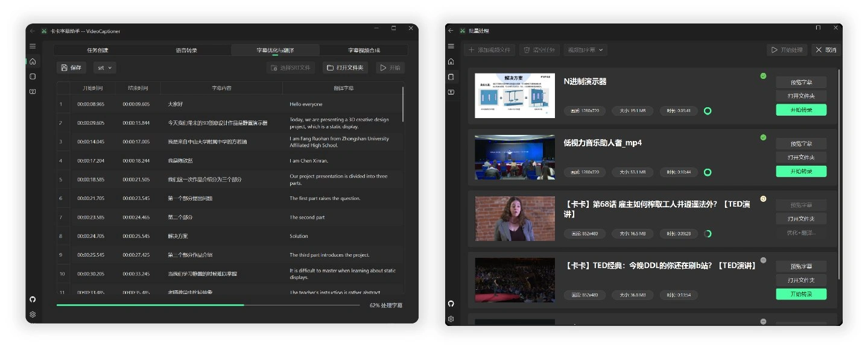Select the 任务创建 tab
The height and width of the screenshot is (350, 868).
98,50
